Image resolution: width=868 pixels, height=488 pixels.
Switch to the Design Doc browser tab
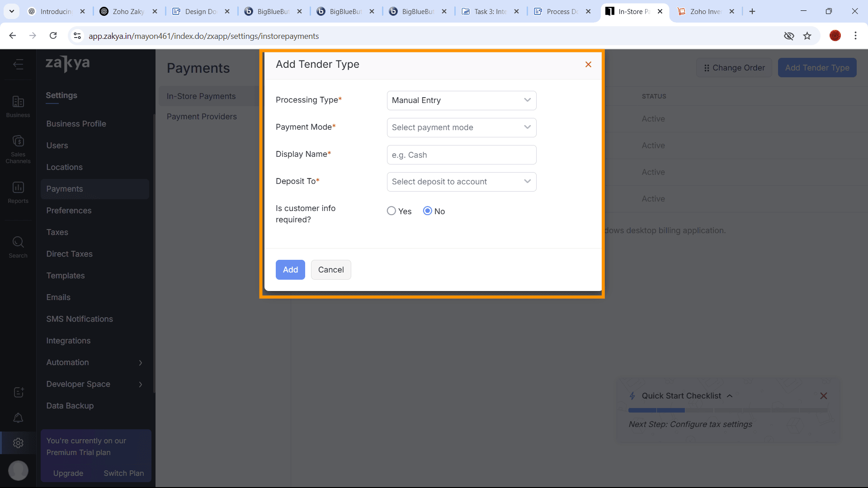pos(201,11)
